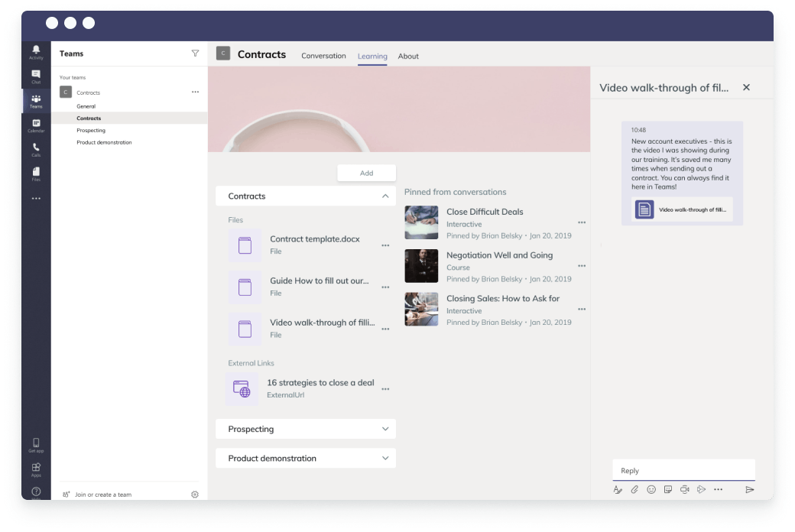Open options for Close Difficult Deals
This screenshot has width=795, height=532.
pyautogui.click(x=582, y=222)
